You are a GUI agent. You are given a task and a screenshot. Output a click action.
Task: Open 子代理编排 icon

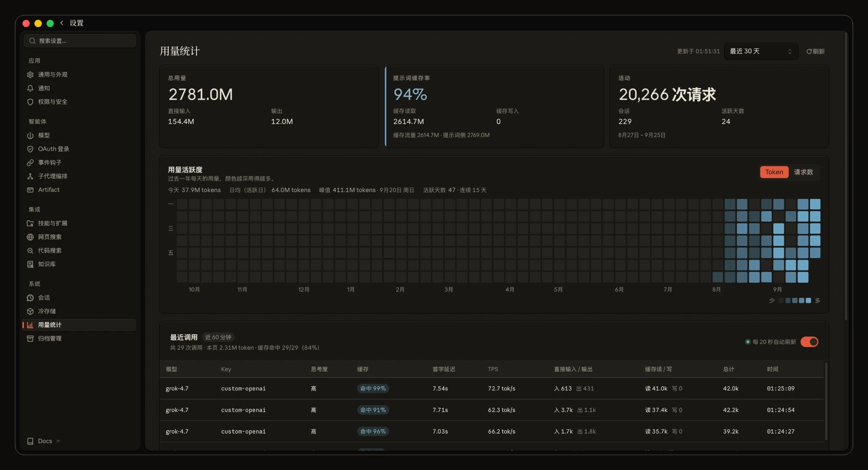pyautogui.click(x=30, y=176)
